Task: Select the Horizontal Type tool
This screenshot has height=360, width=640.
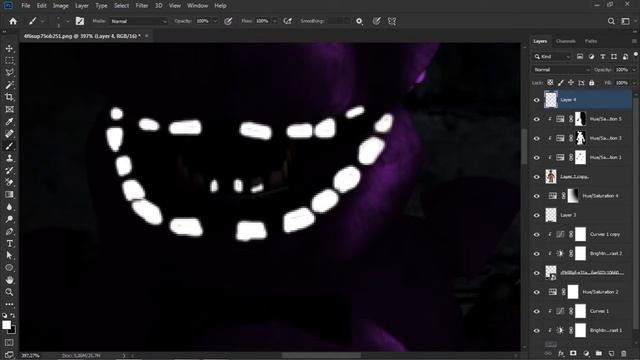Action: click(x=9, y=244)
